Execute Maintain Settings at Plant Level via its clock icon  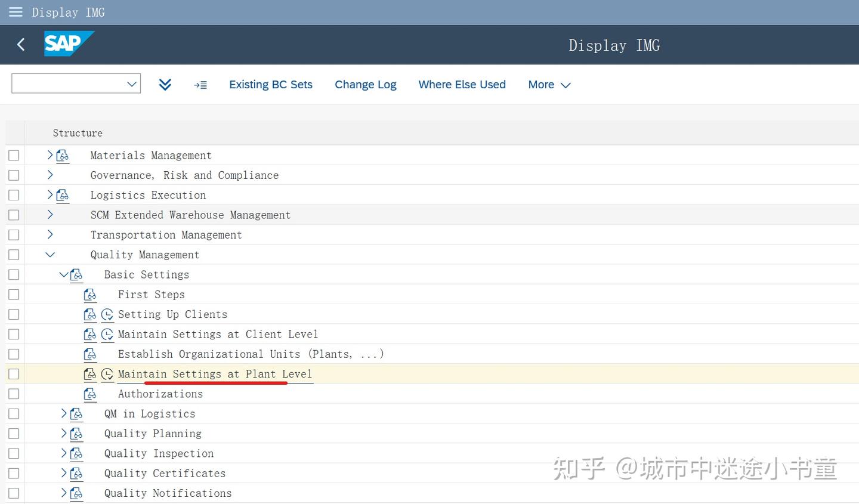(x=107, y=374)
